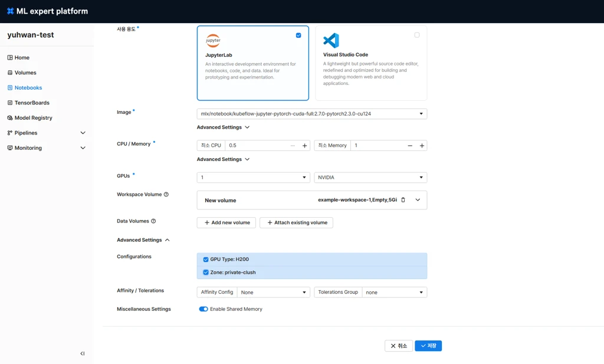Click the Workspace Volume help icon

coord(166,195)
